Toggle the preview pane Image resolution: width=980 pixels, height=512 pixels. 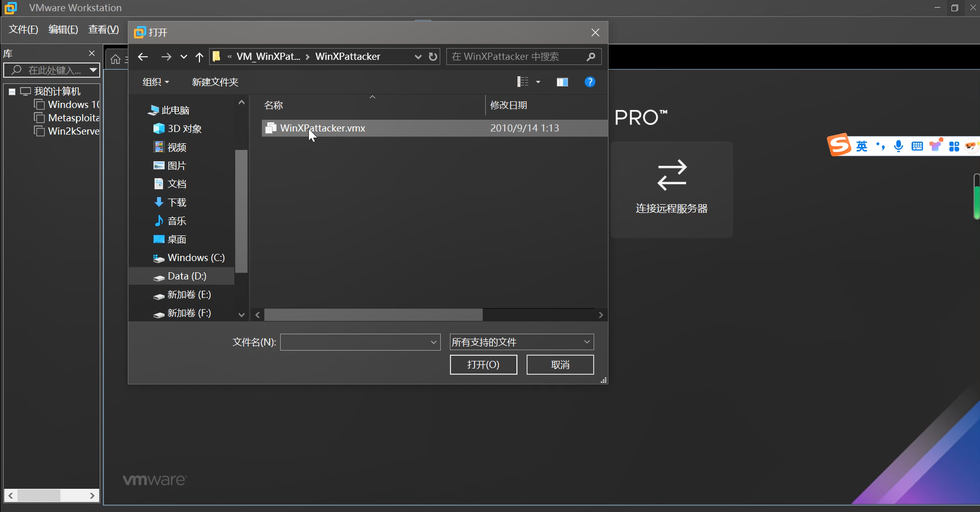point(562,82)
